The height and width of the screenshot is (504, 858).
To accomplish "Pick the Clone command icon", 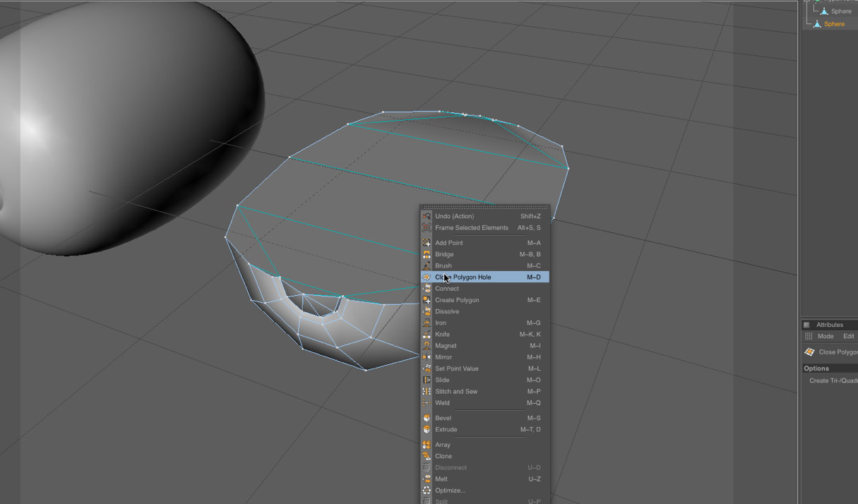I will pos(427,456).
